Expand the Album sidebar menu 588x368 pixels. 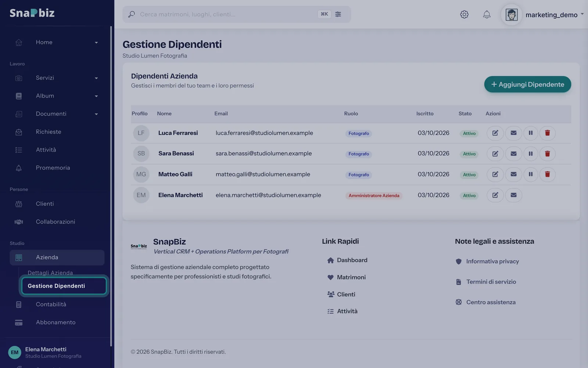pyautogui.click(x=57, y=96)
